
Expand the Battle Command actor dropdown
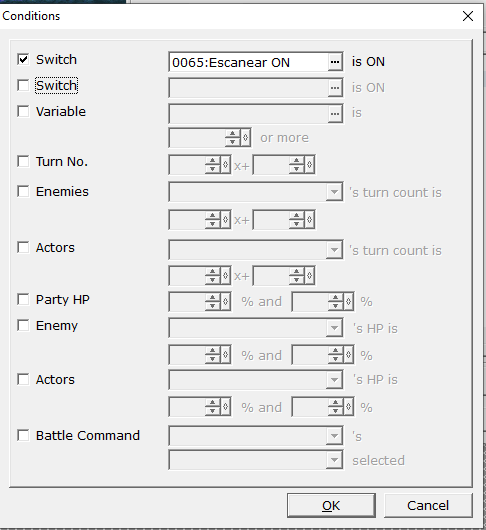tap(256, 436)
